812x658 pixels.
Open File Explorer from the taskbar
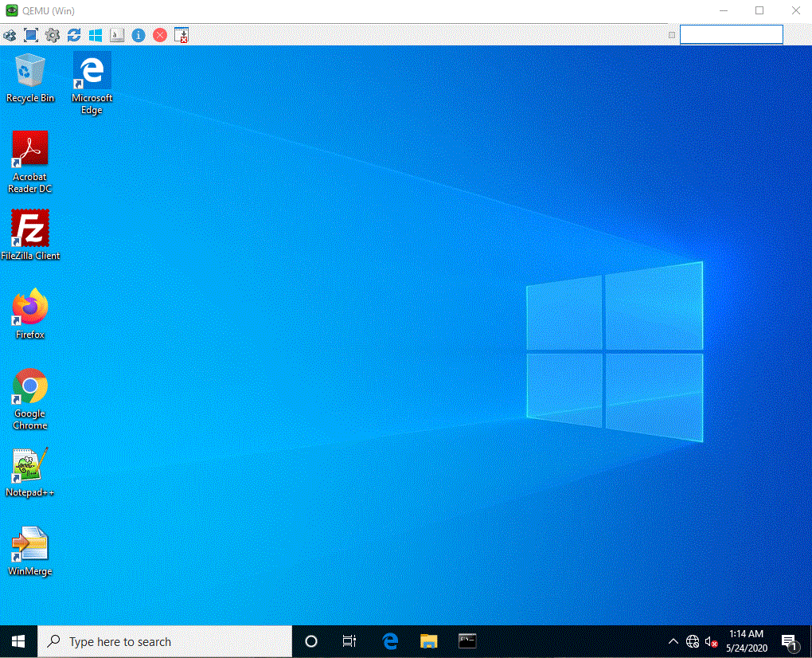point(429,641)
